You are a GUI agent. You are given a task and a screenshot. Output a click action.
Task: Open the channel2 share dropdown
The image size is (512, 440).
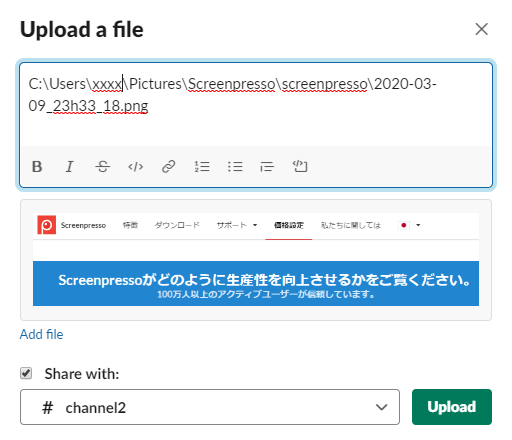point(210,407)
